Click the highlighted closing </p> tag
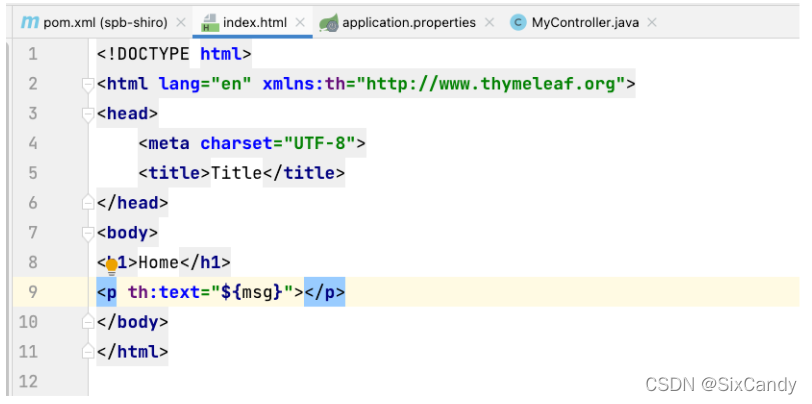The image size is (812, 404). (324, 292)
